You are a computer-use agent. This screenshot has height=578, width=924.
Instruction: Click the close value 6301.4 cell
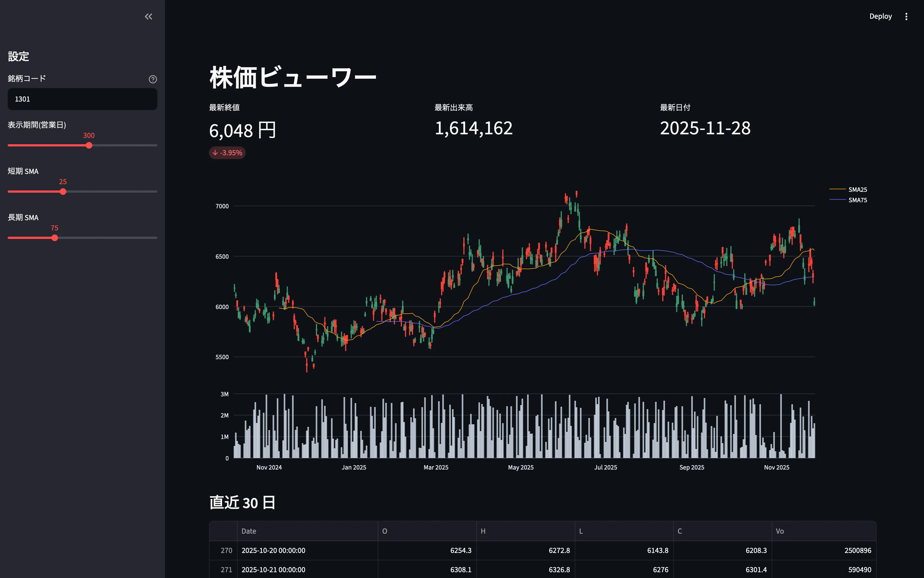[x=723, y=569]
